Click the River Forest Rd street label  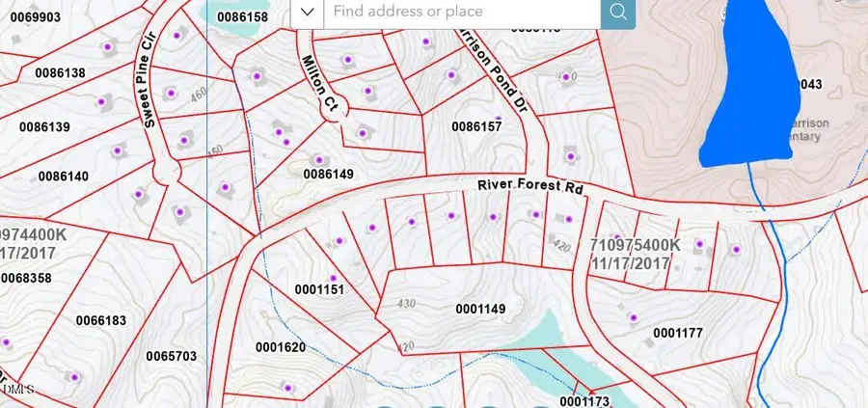point(531,186)
